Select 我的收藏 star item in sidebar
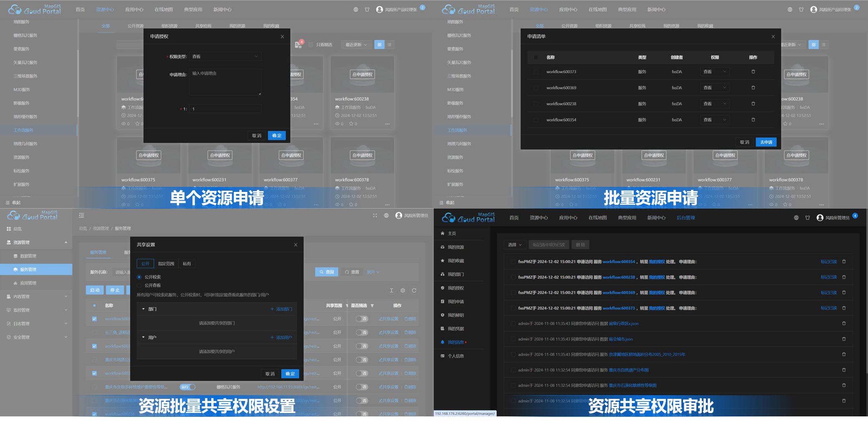The image size is (868, 436). click(x=456, y=260)
